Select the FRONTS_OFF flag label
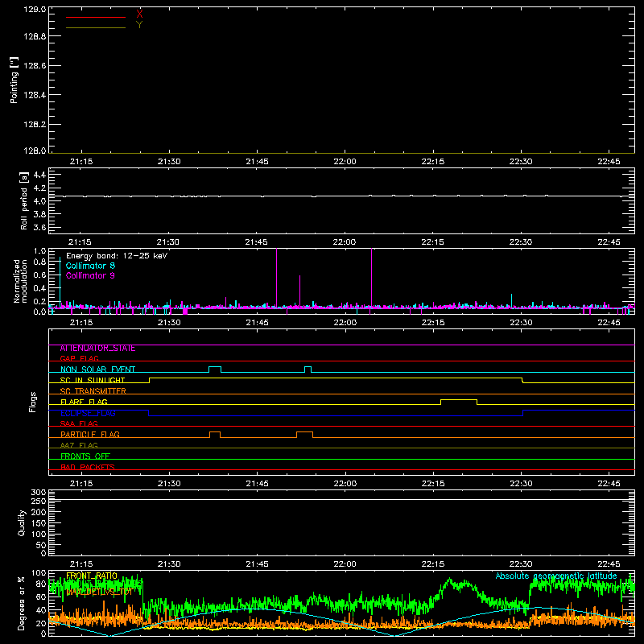The width and height of the screenshot is (644, 644). (x=85, y=456)
